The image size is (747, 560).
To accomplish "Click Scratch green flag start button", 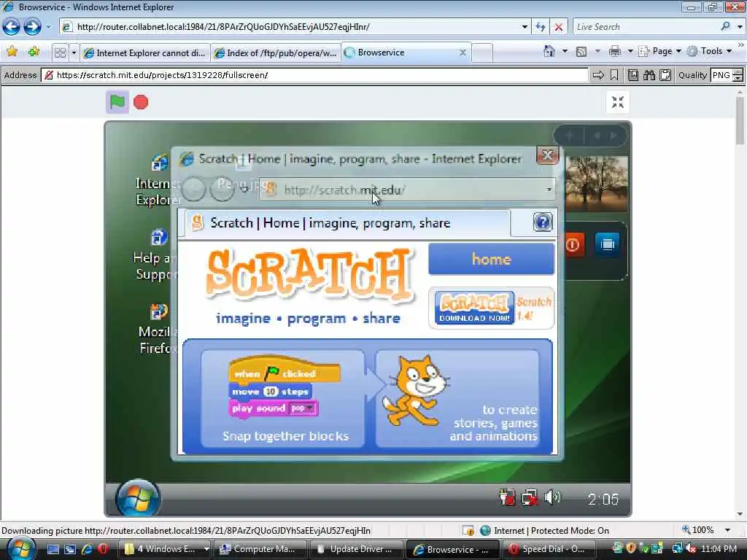I will tap(117, 102).
